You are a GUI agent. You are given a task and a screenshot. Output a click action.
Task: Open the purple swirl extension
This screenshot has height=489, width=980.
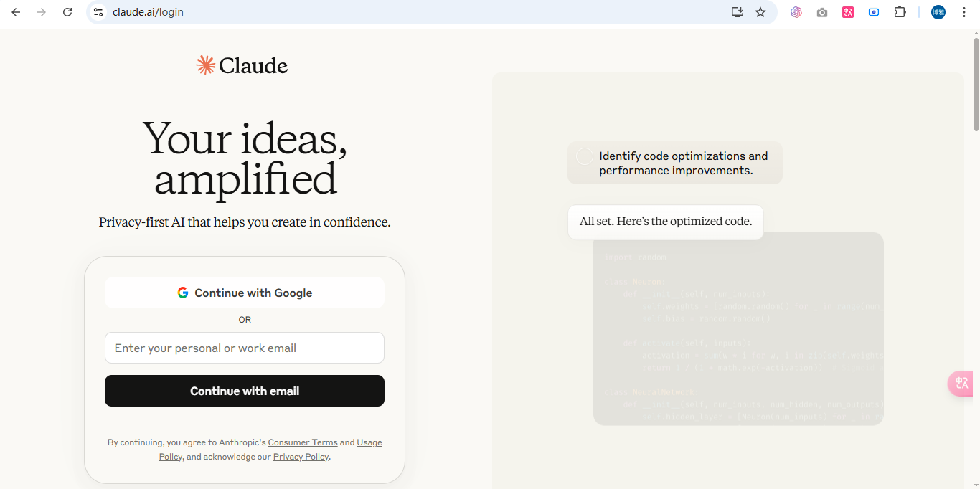[x=796, y=12]
